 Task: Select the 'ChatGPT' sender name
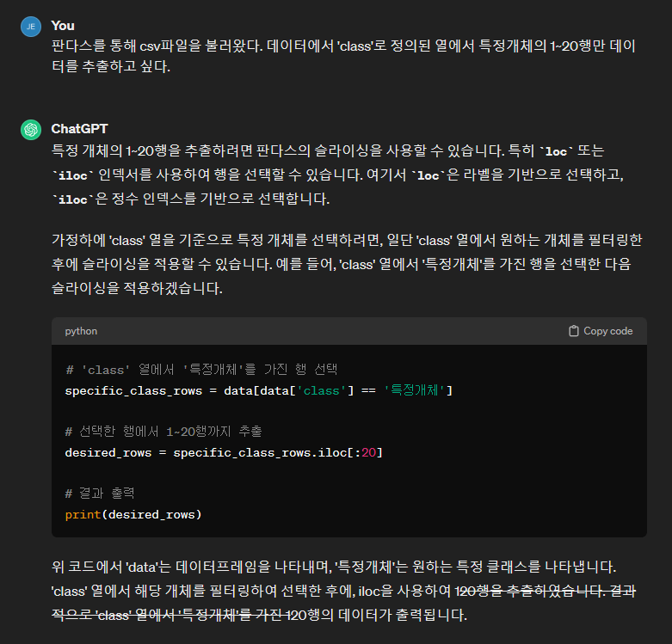pos(79,129)
